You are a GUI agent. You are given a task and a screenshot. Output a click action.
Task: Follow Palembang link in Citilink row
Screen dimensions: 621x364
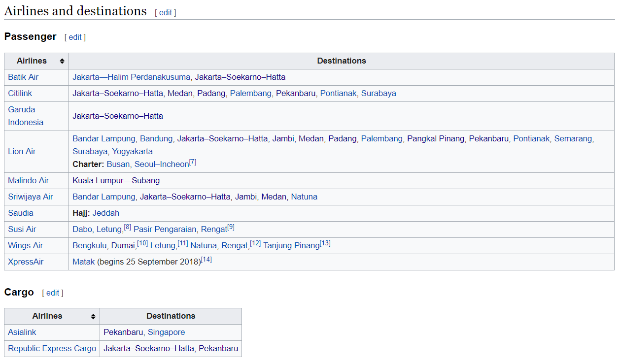(x=250, y=94)
